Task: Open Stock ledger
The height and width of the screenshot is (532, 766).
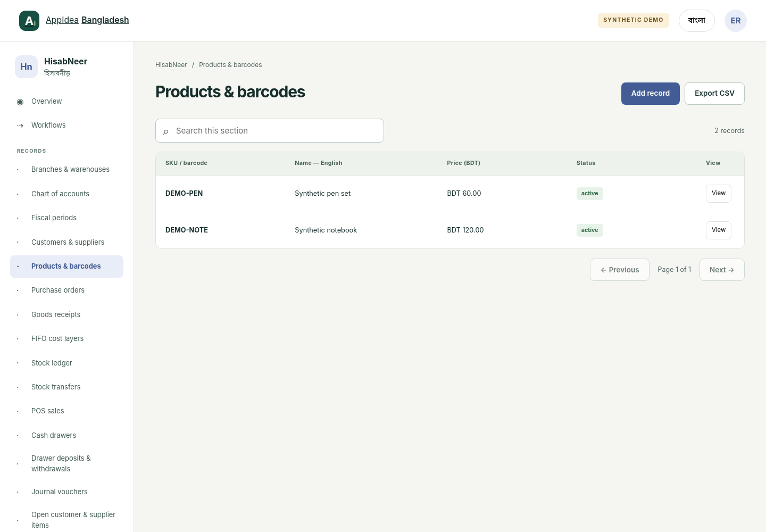Action: coord(66,363)
